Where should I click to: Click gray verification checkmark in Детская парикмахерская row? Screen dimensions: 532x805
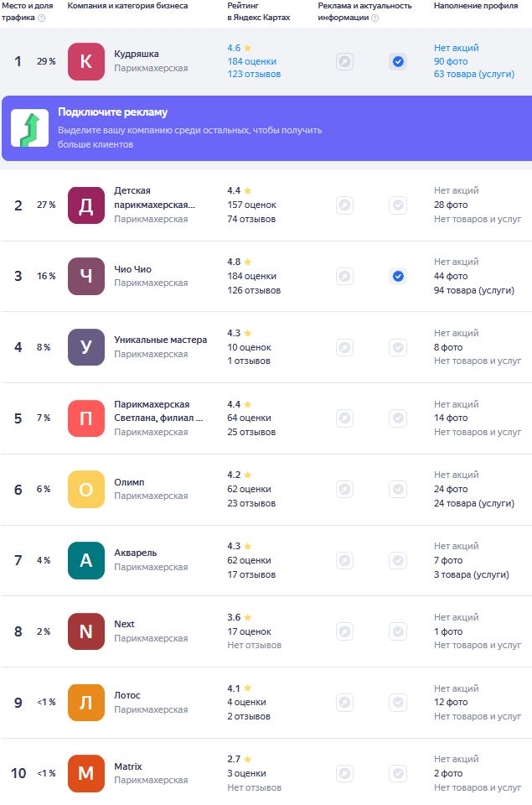pos(398,205)
